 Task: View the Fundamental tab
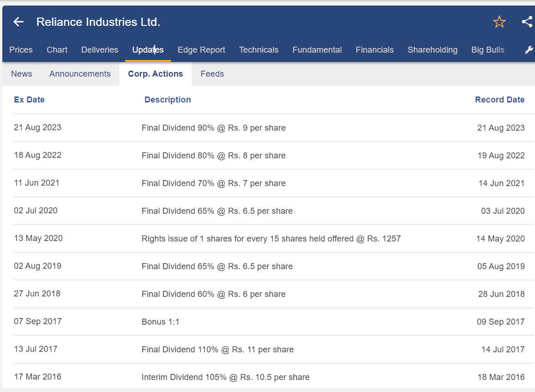(317, 50)
